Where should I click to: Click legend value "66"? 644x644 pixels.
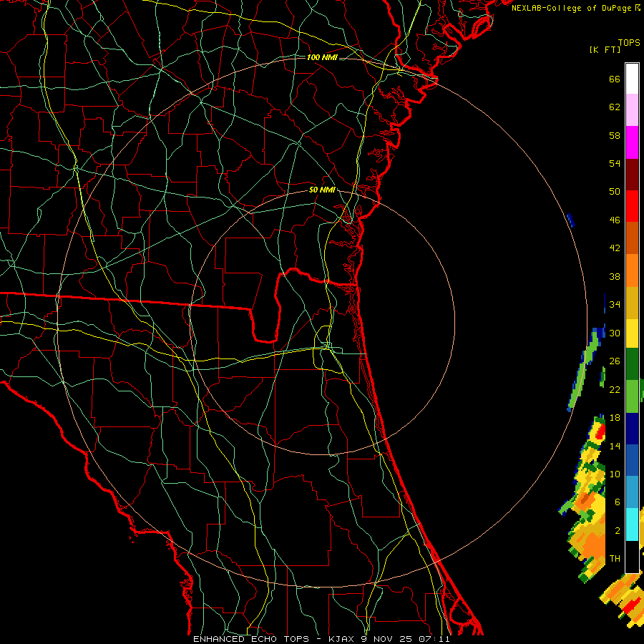point(615,79)
